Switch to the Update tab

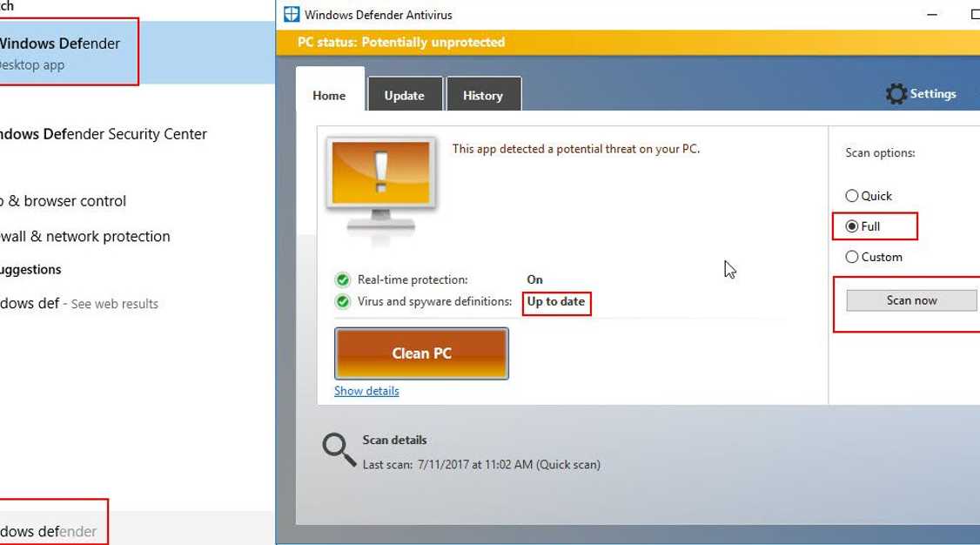405,95
